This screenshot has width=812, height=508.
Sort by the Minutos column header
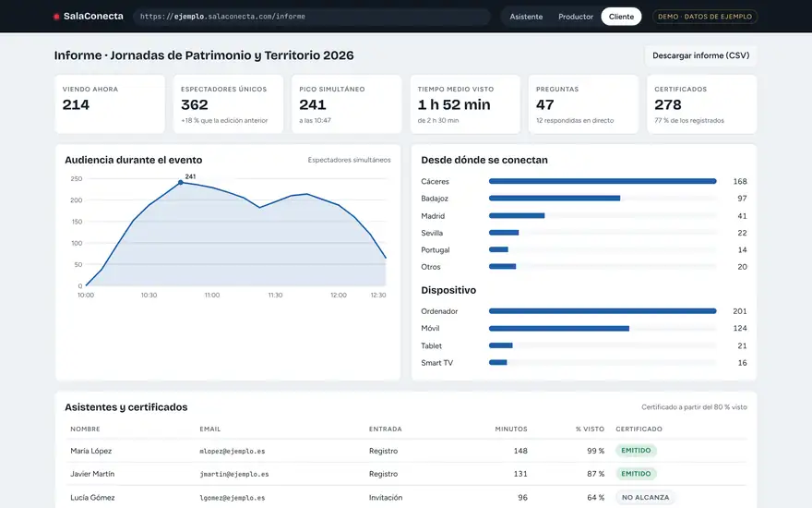[x=511, y=429]
